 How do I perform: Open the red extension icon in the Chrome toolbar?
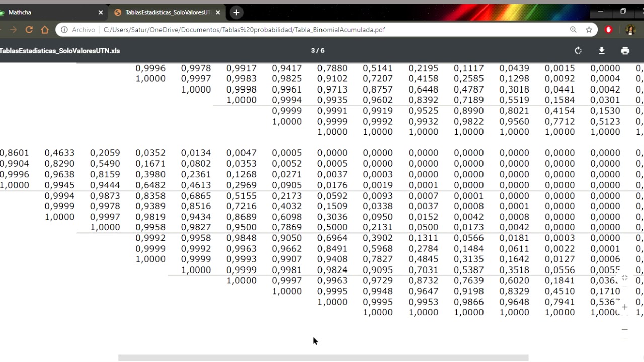tap(608, 30)
